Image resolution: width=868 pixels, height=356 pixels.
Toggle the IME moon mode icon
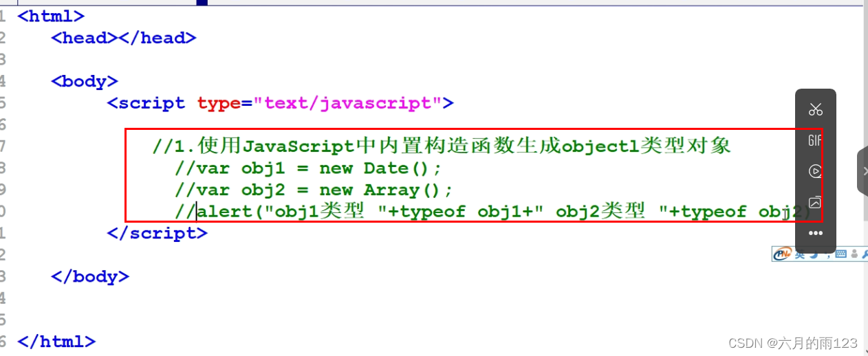[814, 254]
